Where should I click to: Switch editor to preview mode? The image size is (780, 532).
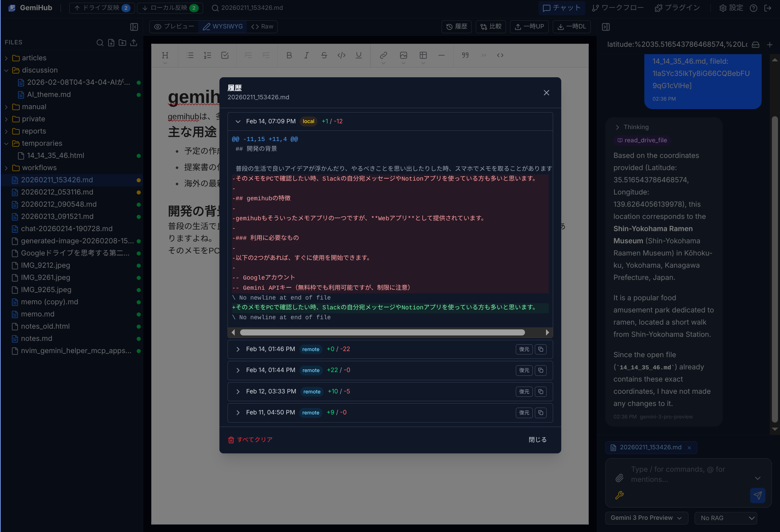pos(174,26)
